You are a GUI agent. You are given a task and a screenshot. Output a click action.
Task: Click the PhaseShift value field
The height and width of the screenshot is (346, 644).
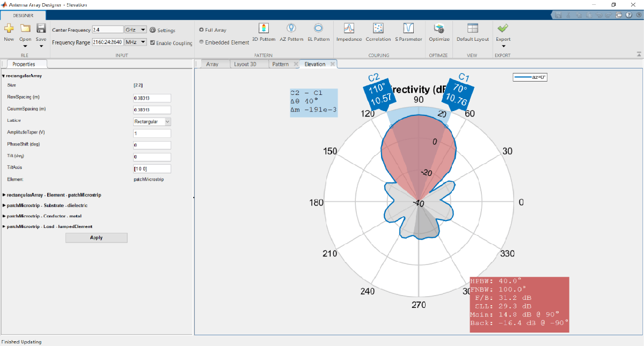point(152,145)
